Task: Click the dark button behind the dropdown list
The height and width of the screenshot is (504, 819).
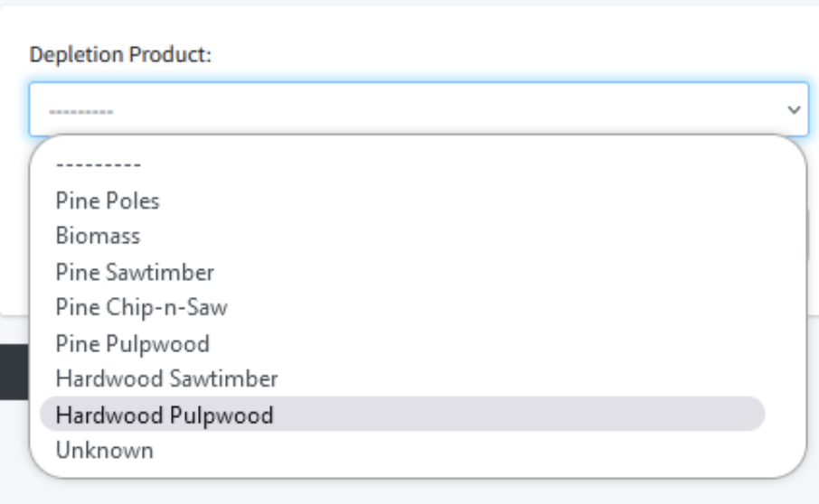Action: click(x=14, y=370)
